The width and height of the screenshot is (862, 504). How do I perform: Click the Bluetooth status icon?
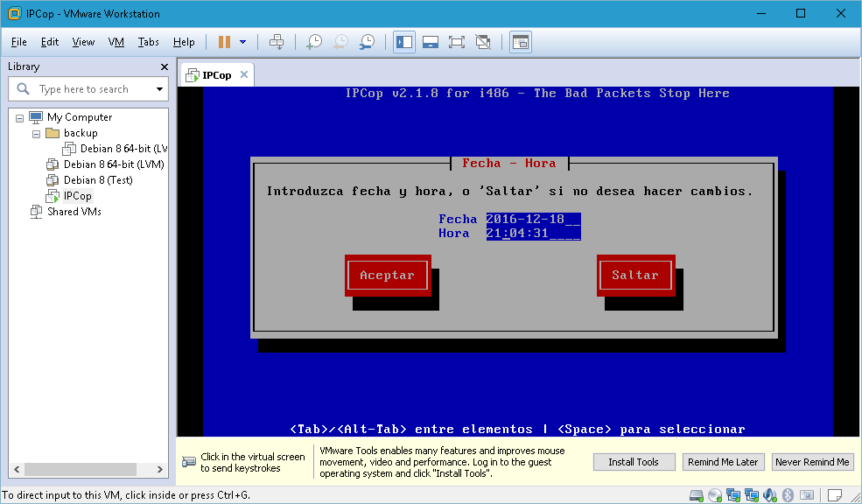pyautogui.click(x=787, y=495)
